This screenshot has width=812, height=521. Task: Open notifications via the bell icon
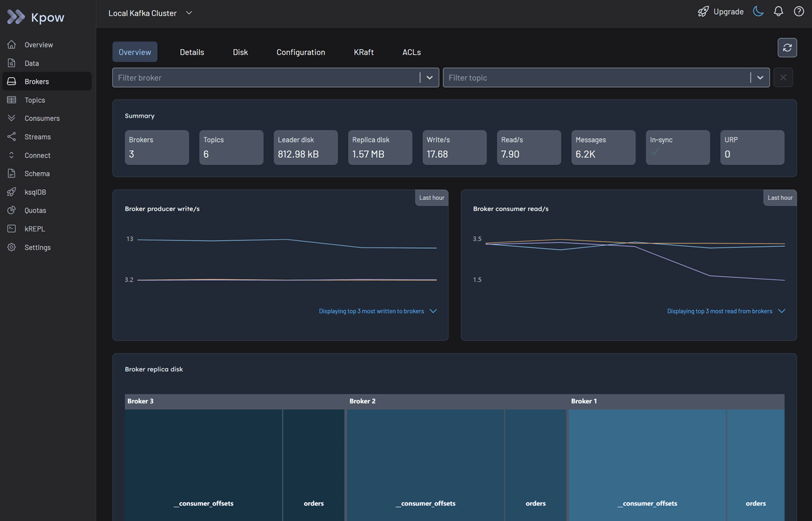(778, 12)
